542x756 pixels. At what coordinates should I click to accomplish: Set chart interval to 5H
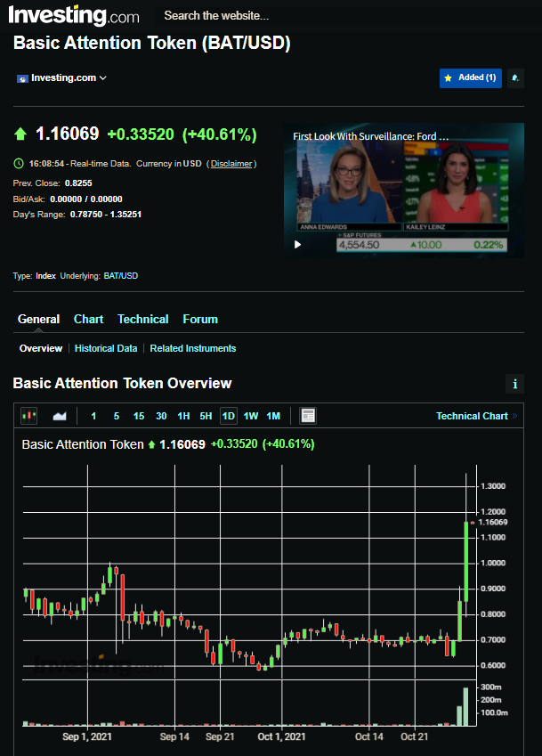point(206,416)
